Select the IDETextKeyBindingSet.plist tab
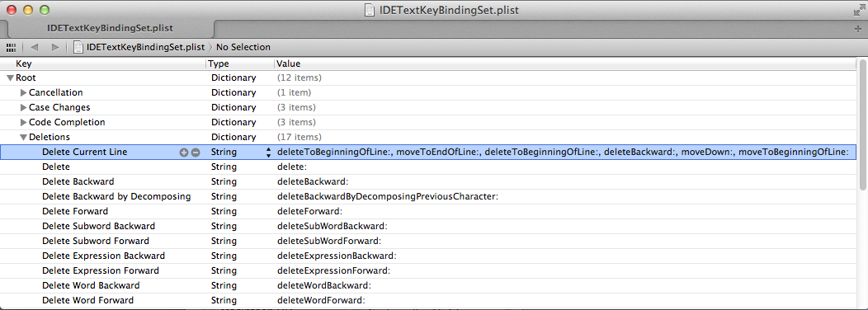This screenshot has width=868, height=310. (111, 28)
